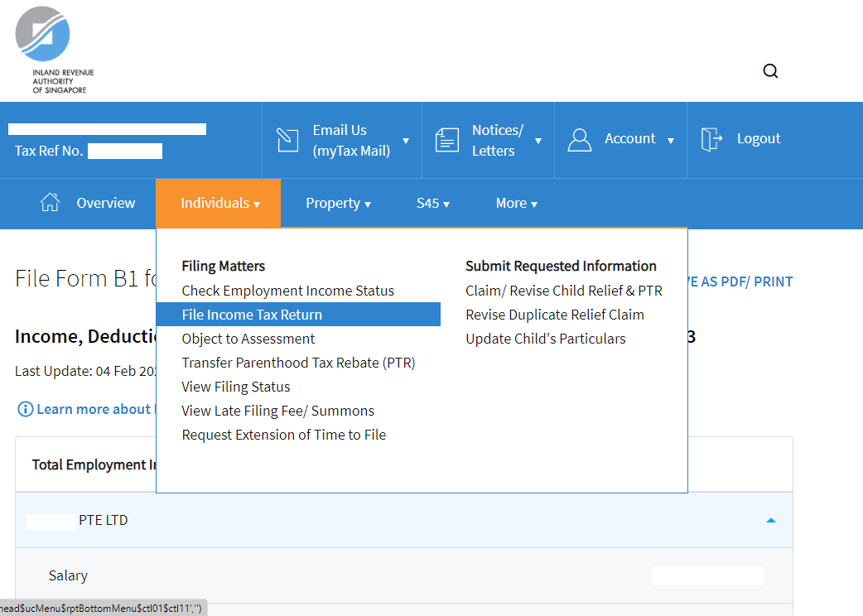Select Request Extension of Time to File
This screenshot has width=863, height=616.
tap(284, 435)
